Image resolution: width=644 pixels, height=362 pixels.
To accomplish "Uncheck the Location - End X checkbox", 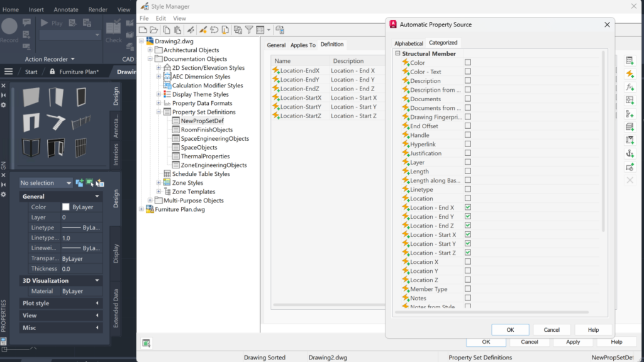I will pyautogui.click(x=468, y=207).
